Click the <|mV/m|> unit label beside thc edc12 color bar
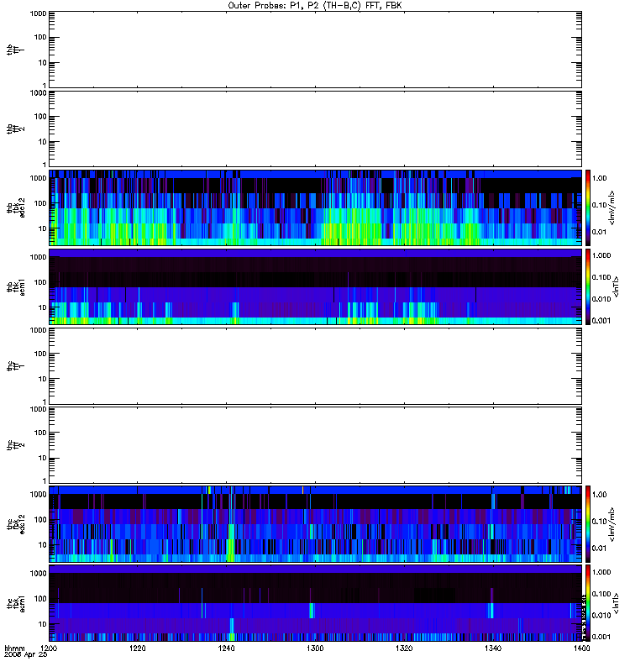 [x=612, y=524]
